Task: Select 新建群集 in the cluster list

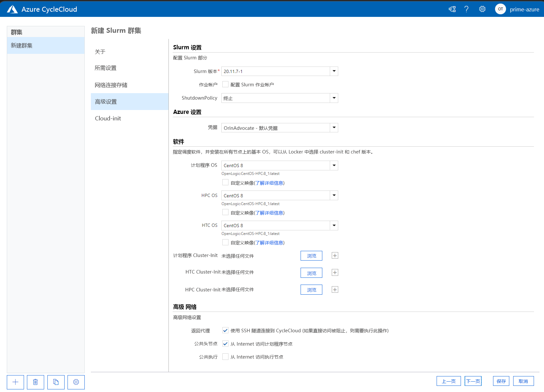Action: 46,45
